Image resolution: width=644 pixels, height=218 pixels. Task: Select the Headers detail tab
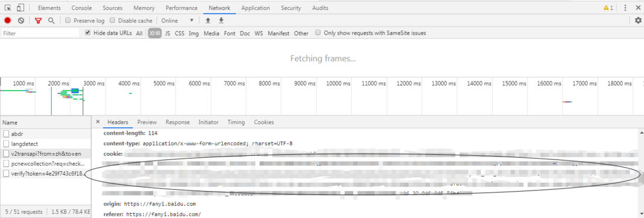point(118,122)
